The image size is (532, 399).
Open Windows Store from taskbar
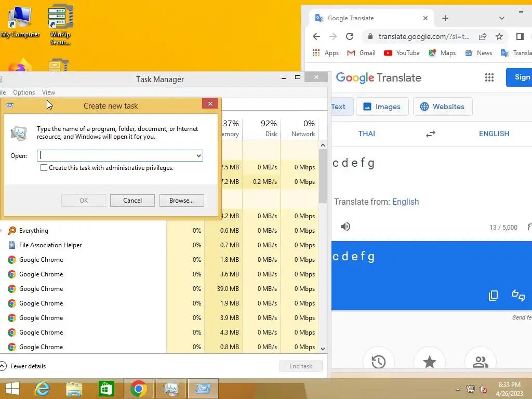[x=106, y=389]
